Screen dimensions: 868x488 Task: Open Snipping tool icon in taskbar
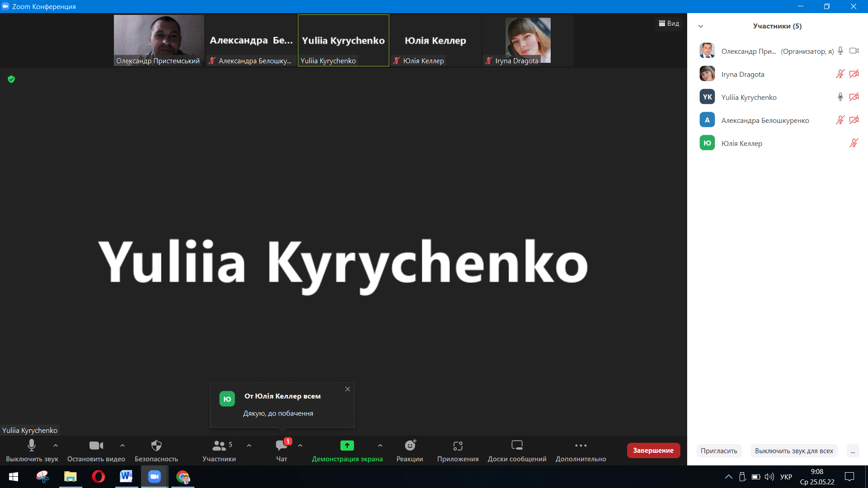click(42, 477)
